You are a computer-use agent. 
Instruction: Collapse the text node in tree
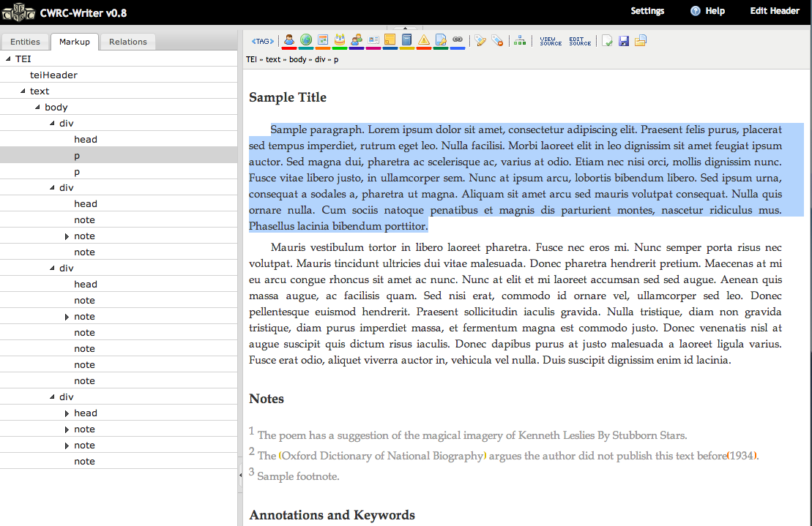(x=22, y=91)
